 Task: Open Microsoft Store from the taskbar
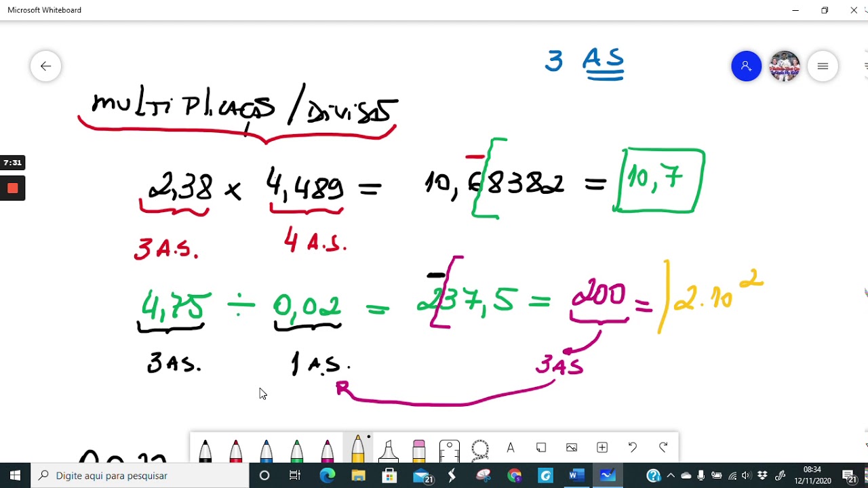pyautogui.click(x=389, y=475)
